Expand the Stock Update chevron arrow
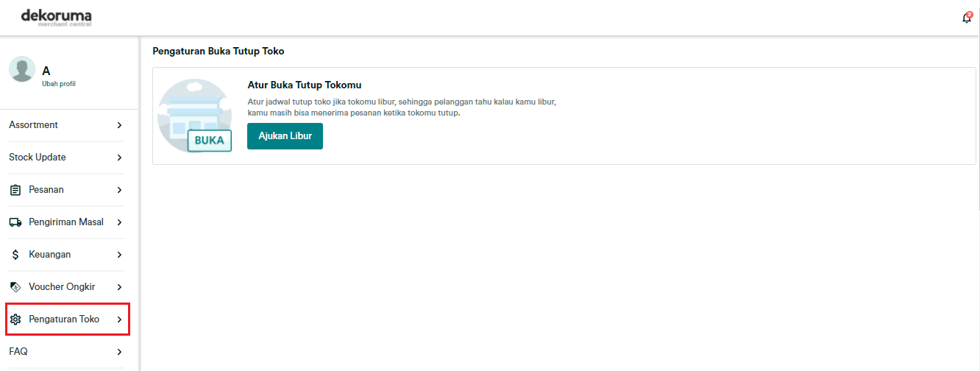980x371 pixels. tap(119, 158)
